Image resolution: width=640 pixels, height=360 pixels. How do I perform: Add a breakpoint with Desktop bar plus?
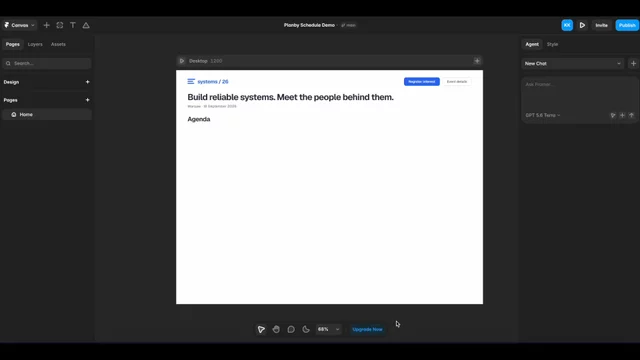point(477,61)
